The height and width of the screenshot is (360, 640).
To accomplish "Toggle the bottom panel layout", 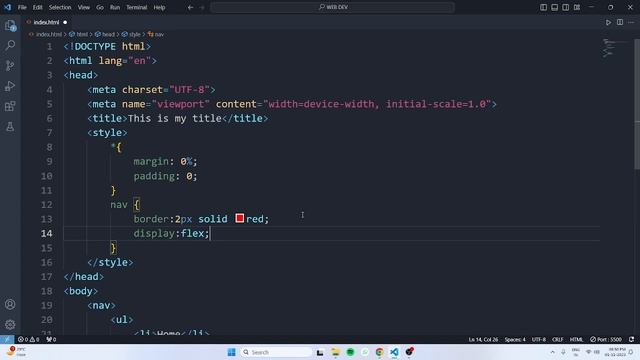I will 554,7.
